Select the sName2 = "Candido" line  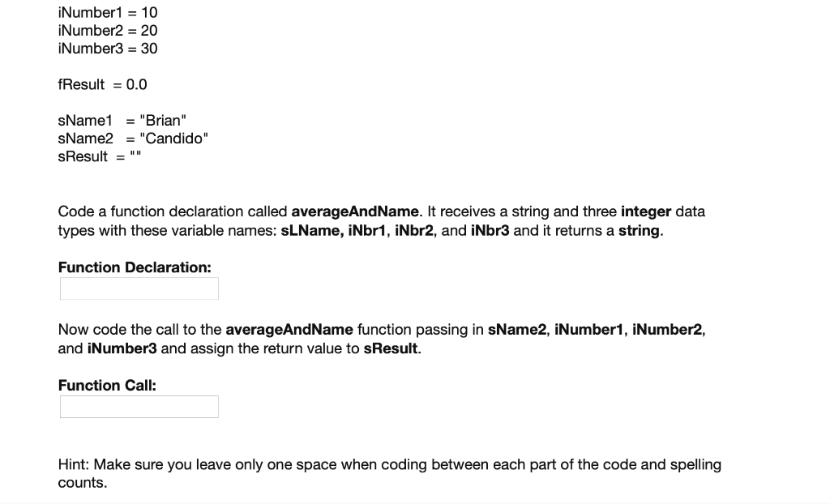[132, 138]
